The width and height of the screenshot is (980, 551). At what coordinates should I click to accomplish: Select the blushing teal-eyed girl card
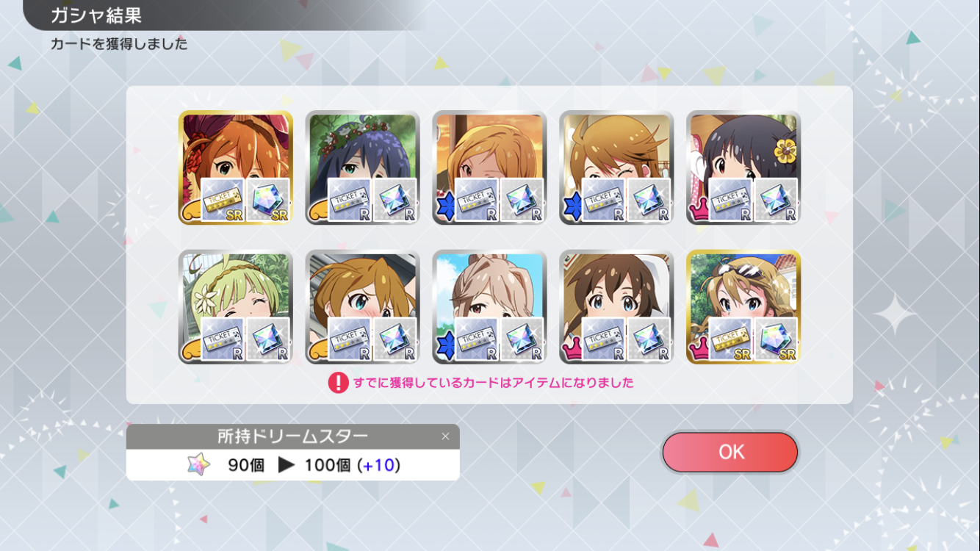(362, 306)
